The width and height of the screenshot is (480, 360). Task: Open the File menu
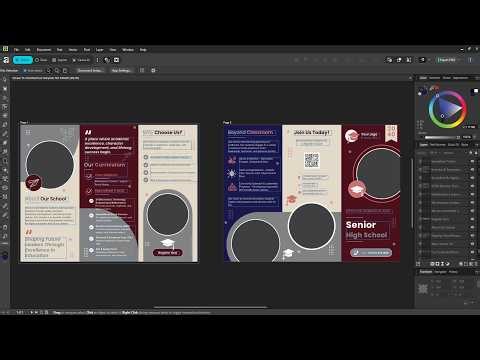(16, 50)
